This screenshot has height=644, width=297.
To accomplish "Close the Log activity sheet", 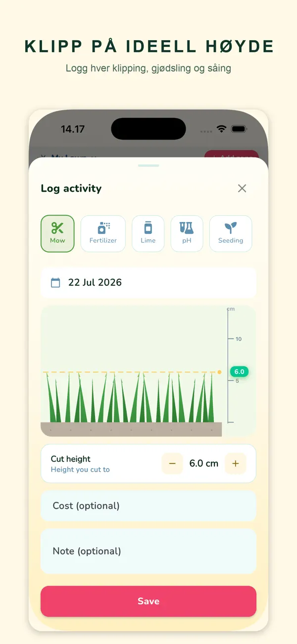I will [242, 188].
